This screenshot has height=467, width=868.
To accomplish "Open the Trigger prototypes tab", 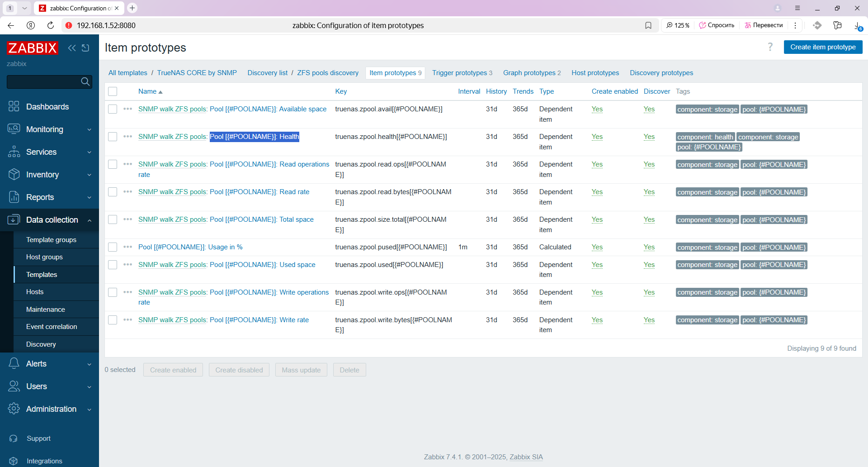I will (x=462, y=73).
